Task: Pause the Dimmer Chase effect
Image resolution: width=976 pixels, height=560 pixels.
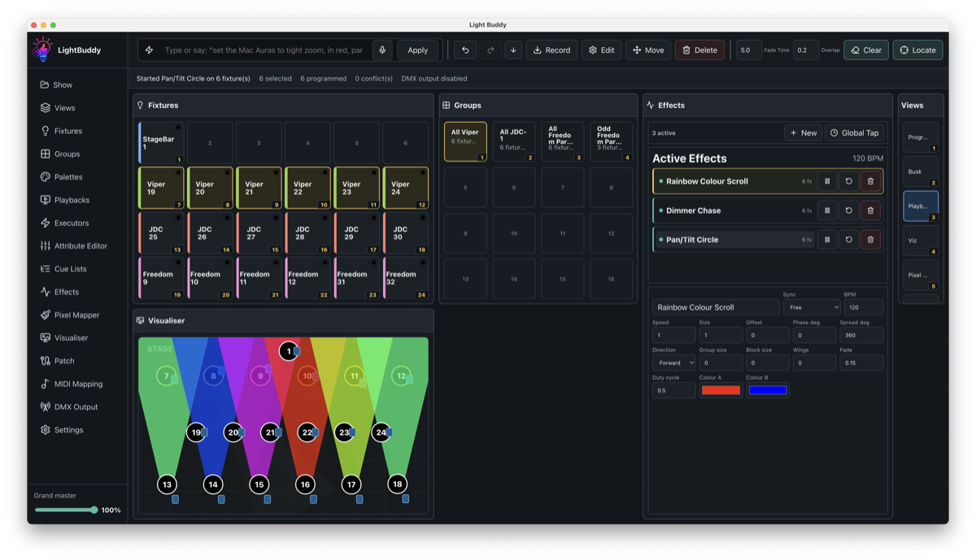Action: pyautogui.click(x=827, y=211)
